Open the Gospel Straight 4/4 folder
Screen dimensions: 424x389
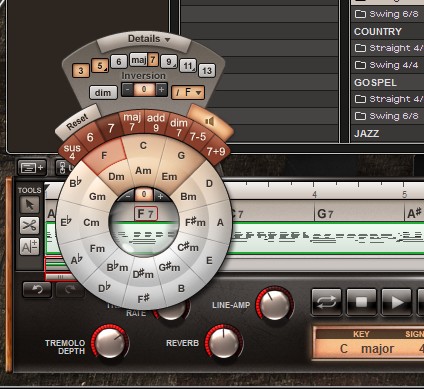pos(388,99)
